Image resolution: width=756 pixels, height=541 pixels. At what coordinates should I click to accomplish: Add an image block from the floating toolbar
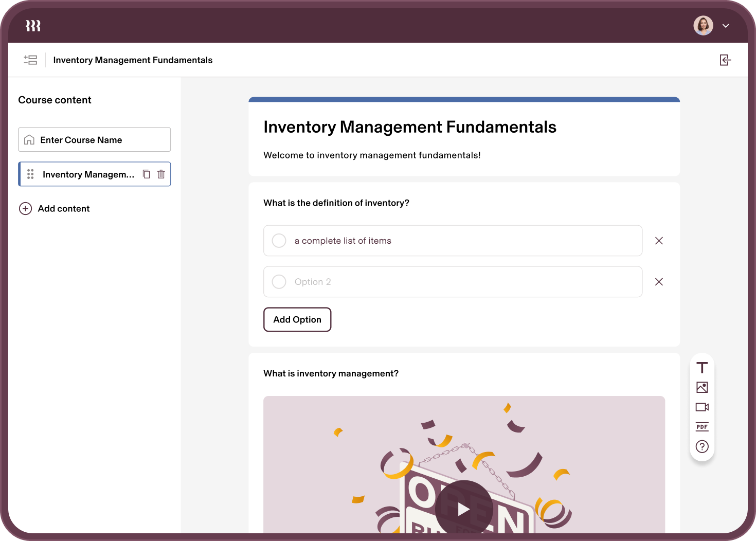coord(702,387)
